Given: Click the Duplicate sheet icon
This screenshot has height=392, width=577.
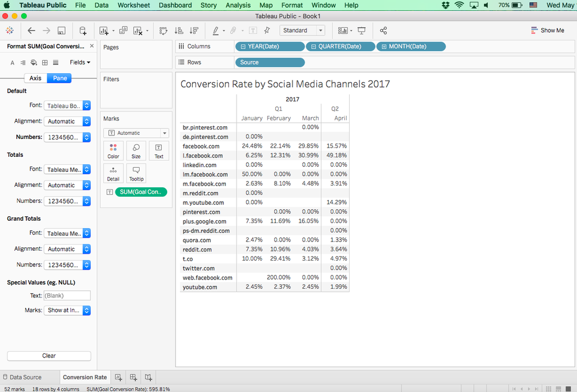Looking at the screenshot, I should 123,31.
